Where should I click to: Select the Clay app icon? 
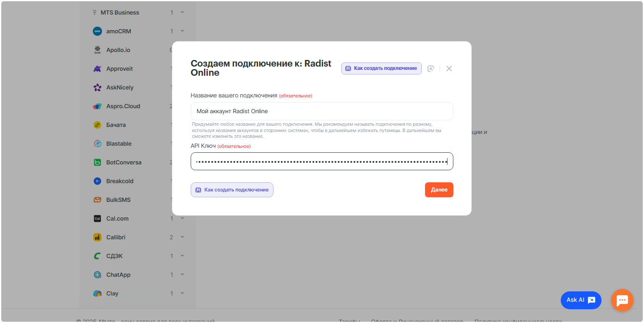coord(97,293)
